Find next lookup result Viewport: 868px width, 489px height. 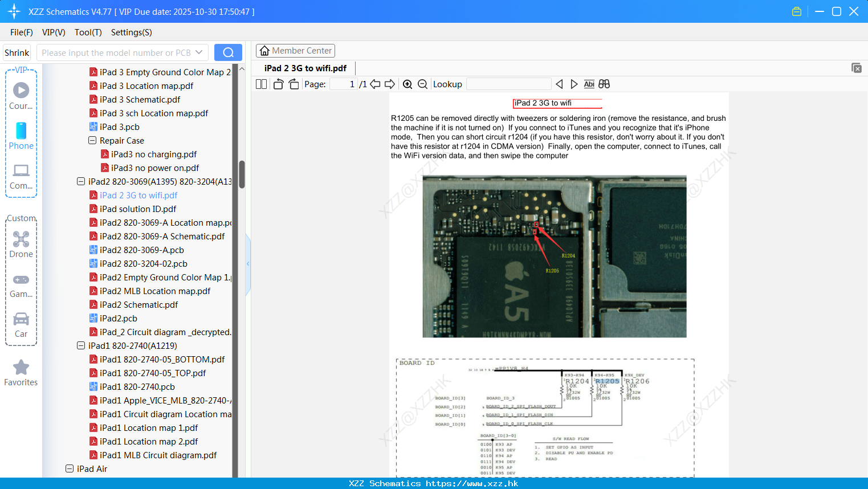(x=574, y=84)
